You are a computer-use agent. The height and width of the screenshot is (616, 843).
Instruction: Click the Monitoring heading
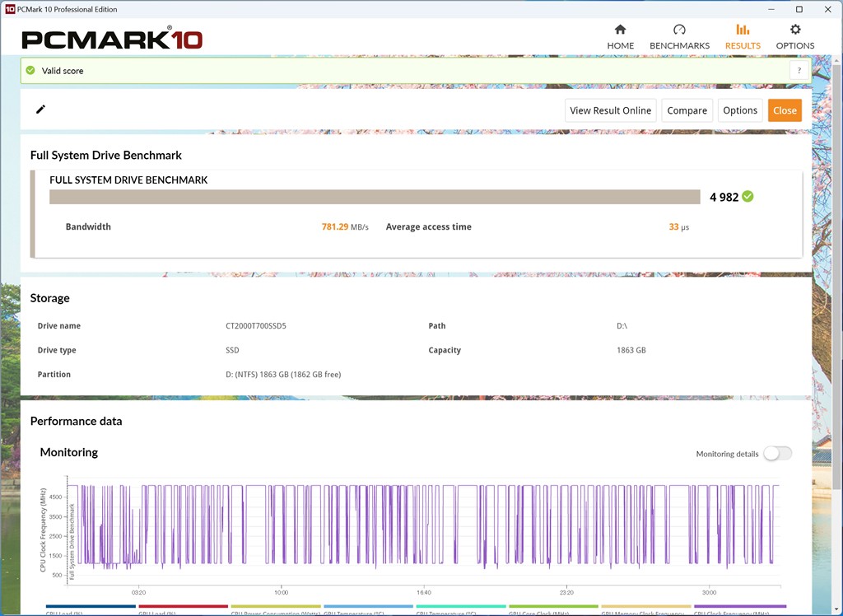pyautogui.click(x=69, y=452)
